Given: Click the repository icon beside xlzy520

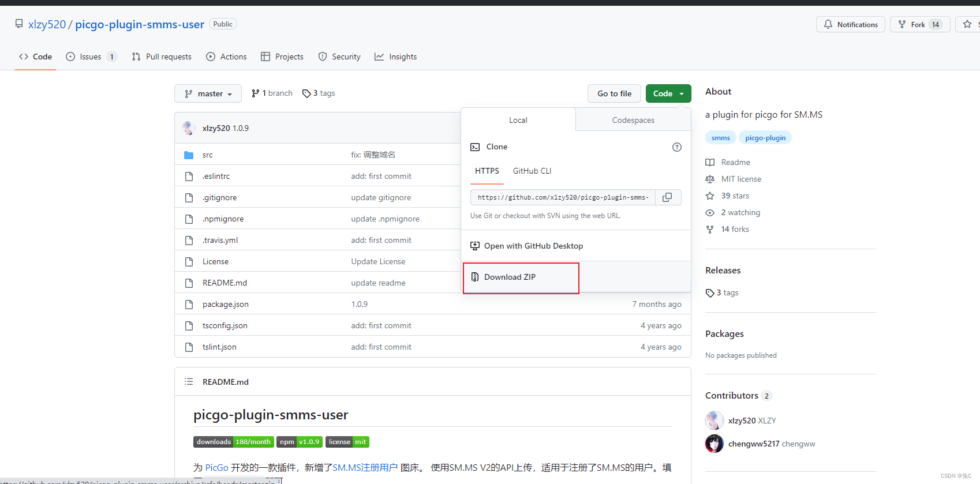Looking at the screenshot, I should pos(19,24).
